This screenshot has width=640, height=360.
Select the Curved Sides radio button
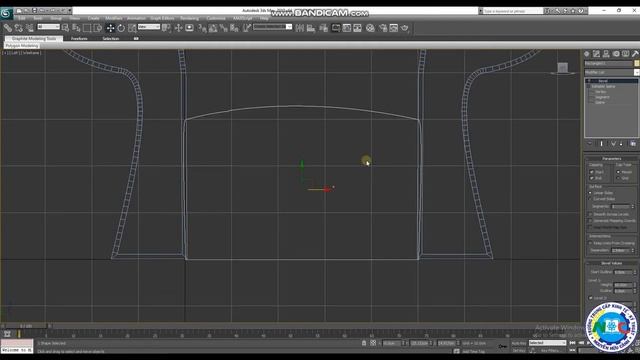click(590, 199)
